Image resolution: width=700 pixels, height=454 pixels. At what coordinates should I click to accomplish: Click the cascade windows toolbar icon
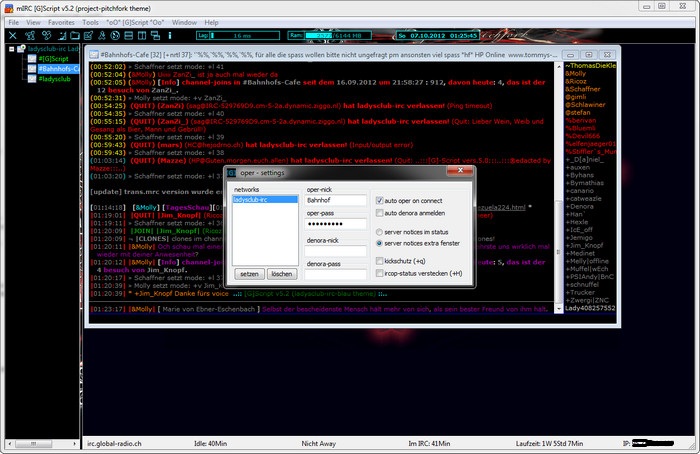point(155,35)
